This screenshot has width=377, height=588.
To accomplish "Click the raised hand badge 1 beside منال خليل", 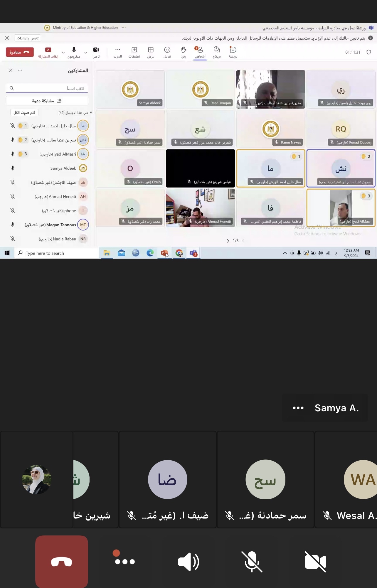I will click(23, 126).
